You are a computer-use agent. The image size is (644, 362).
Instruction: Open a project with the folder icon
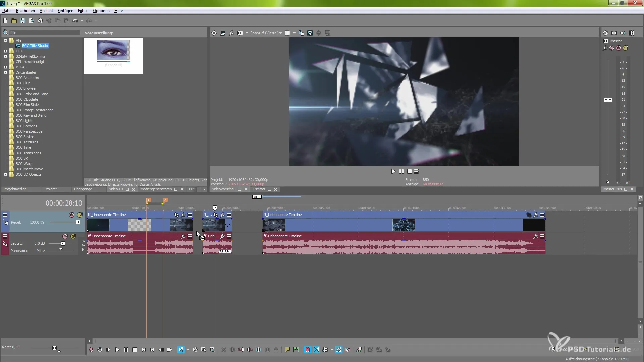pos(14,21)
